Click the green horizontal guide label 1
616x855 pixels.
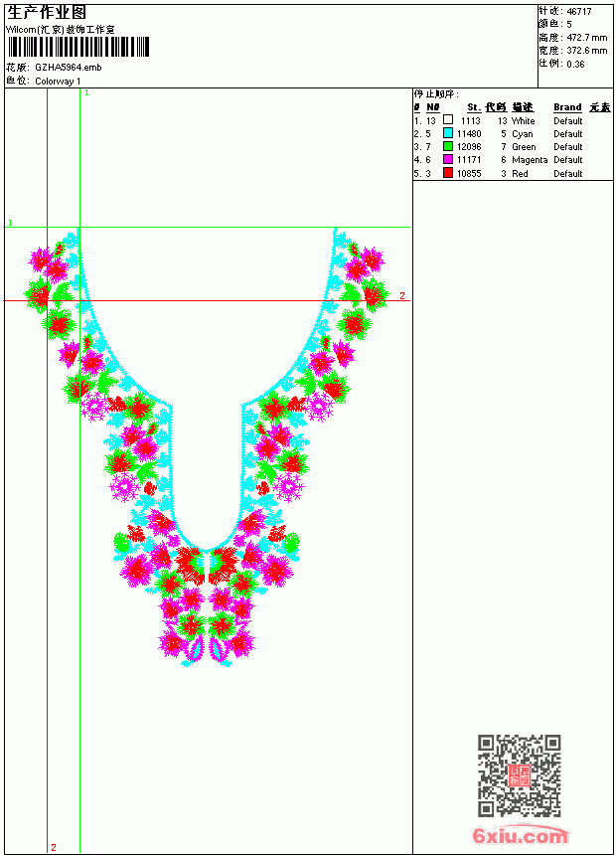tap(10, 223)
